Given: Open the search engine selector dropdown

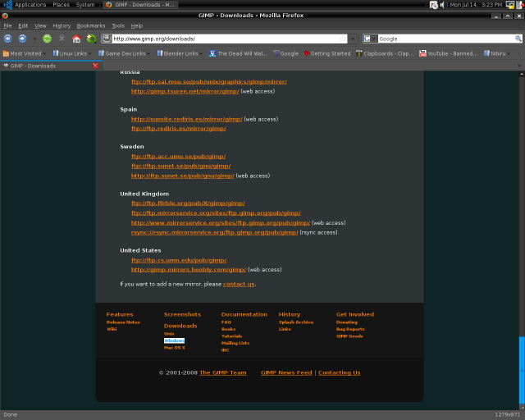Looking at the screenshot, I should tap(370, 39).
